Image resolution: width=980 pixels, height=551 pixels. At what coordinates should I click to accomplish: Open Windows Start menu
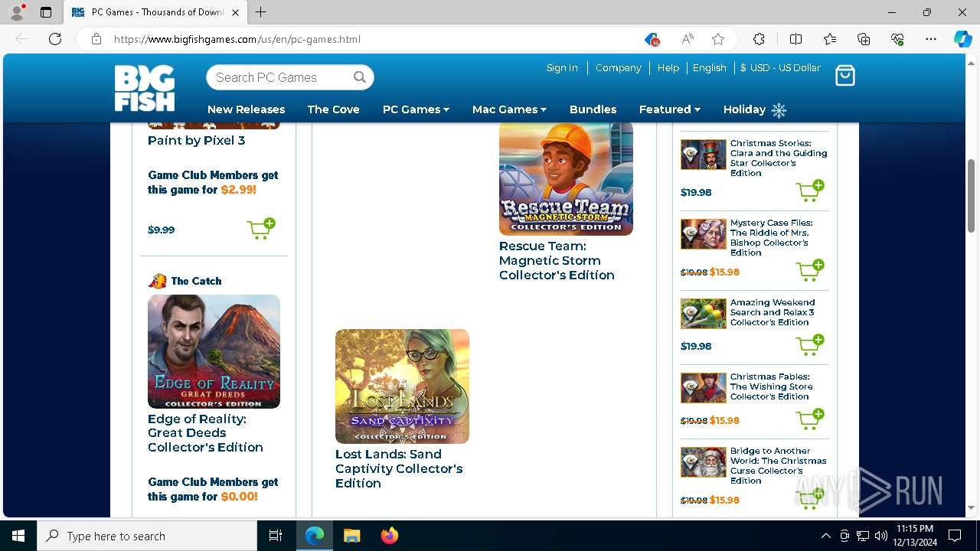[18, 536]
